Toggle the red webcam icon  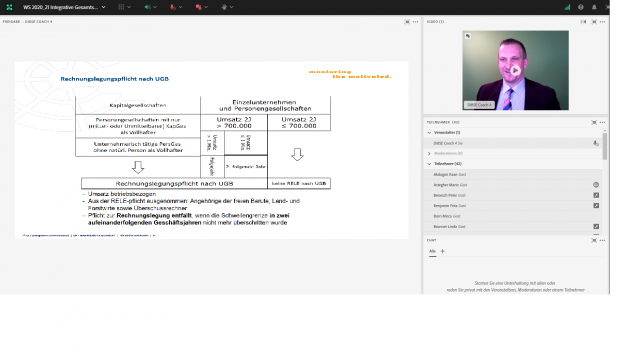[x=198, y=7]
